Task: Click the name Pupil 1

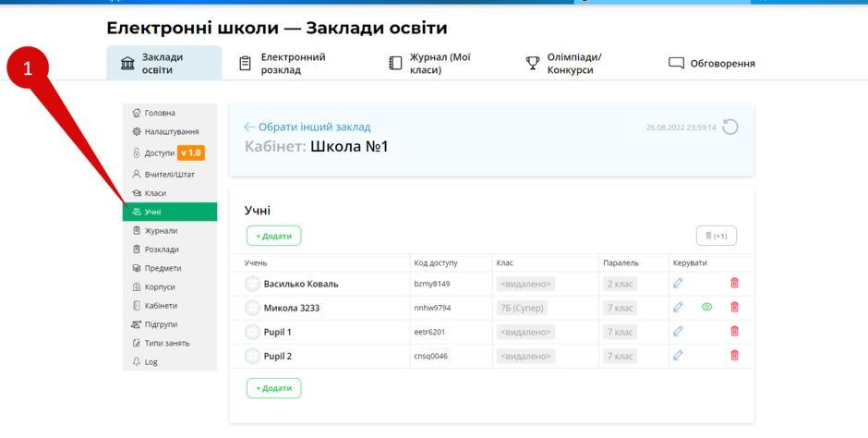Action: click(277, 333)
